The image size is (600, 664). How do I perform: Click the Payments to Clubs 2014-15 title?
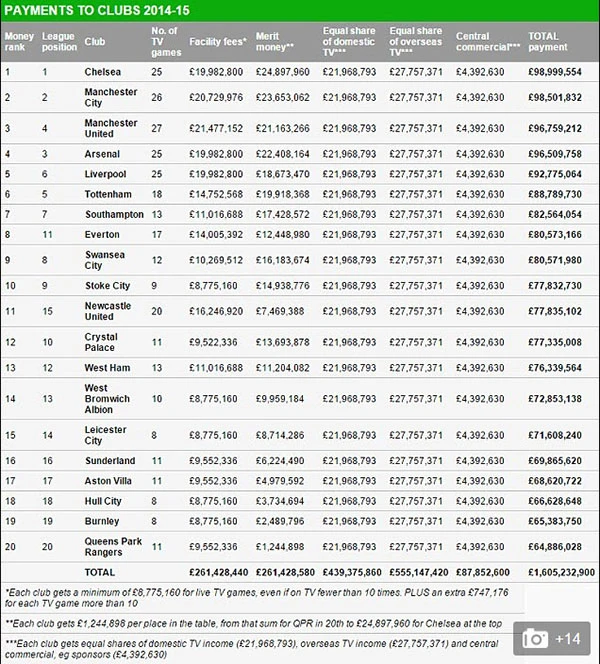tap(98, 9)
